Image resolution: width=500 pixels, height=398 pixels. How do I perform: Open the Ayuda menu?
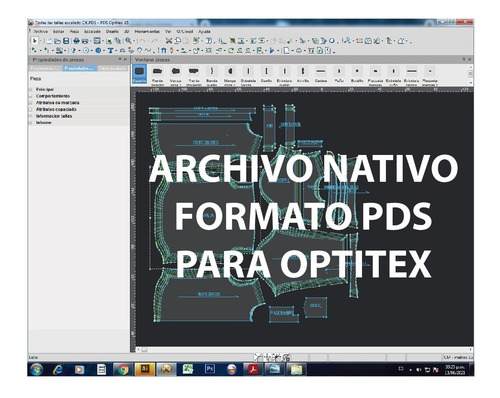point(204,31)
